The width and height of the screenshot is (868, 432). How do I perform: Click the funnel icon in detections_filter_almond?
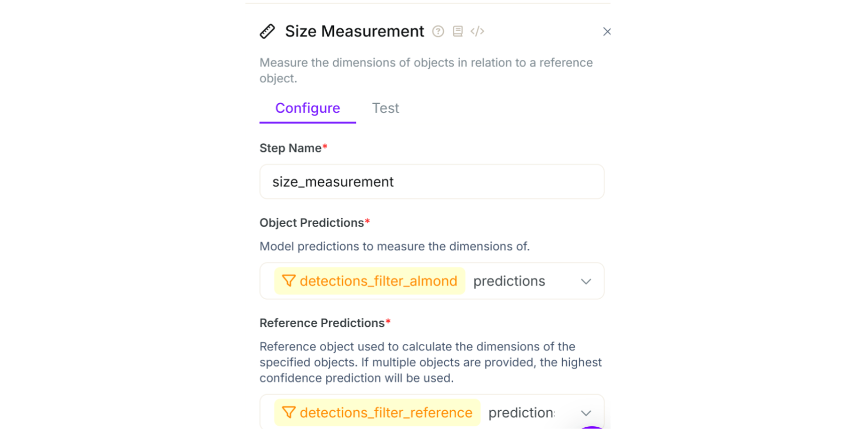(289, 281)
